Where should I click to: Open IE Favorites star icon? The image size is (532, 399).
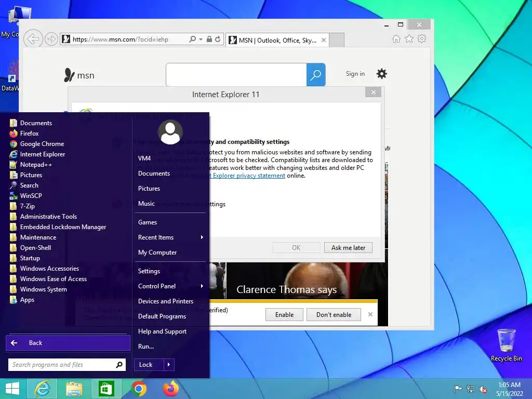tap(409, 38)
